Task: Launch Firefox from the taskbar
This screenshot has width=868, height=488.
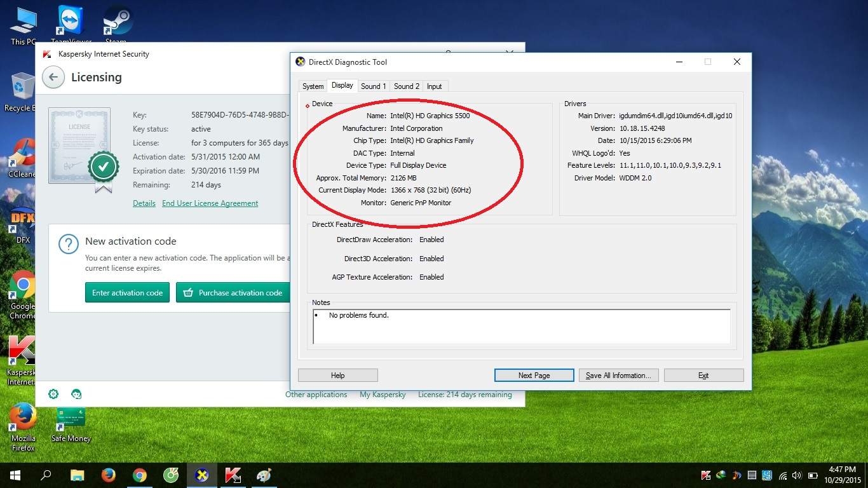Action: pos(109,475)
